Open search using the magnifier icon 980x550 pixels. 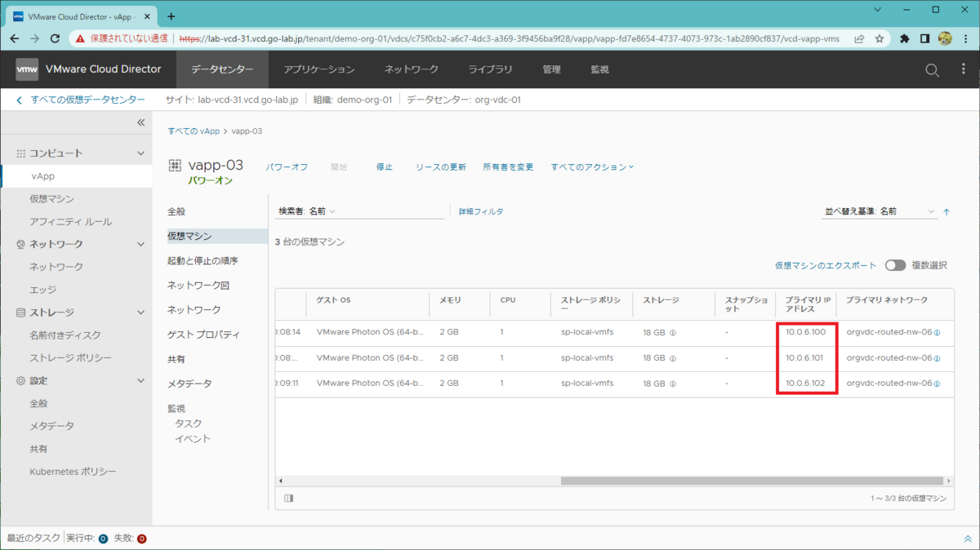pos(931,69)
